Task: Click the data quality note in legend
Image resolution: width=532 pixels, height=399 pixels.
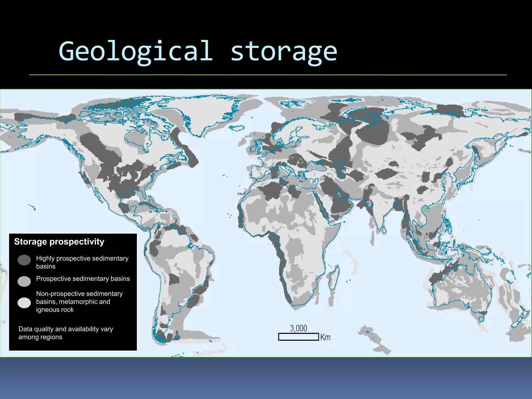Action: pyautogui.click(x=66, y=333)
